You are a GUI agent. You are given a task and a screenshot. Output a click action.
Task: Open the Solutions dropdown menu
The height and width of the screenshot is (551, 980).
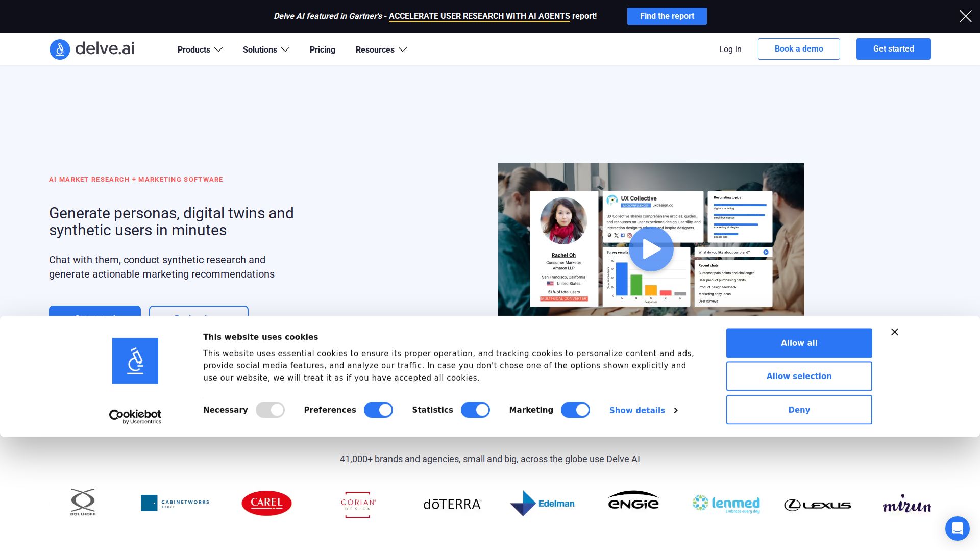(x=266, y=49)
